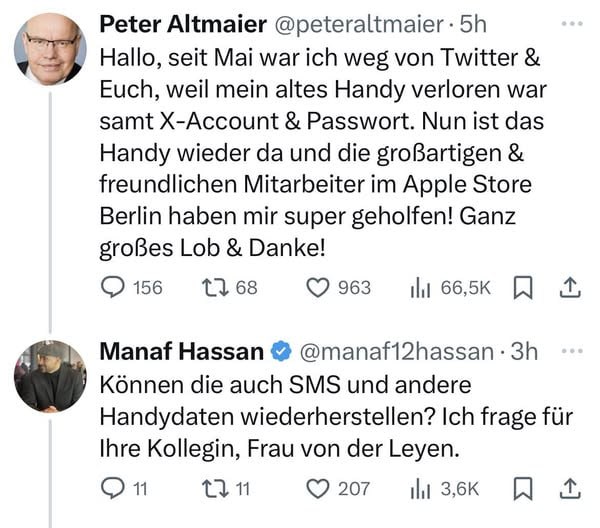Open Peter Altmaier's profile picture
The image size is (600, 528).
[49, 48]
